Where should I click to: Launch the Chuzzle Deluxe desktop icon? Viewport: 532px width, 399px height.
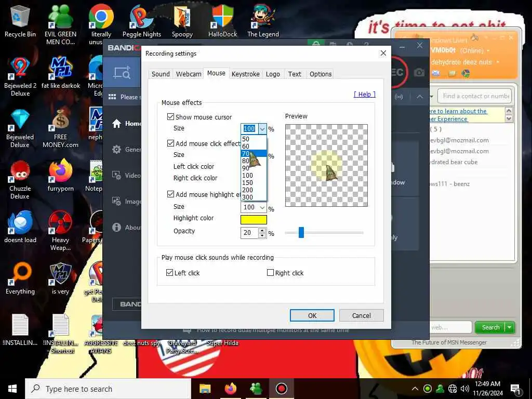(20, 180)
